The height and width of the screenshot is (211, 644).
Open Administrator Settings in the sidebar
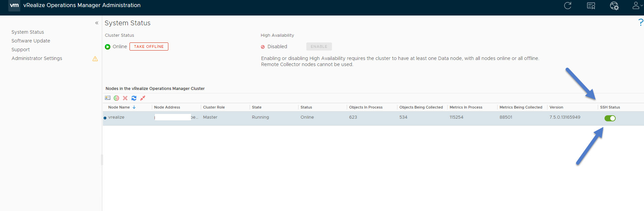(37, 58)
